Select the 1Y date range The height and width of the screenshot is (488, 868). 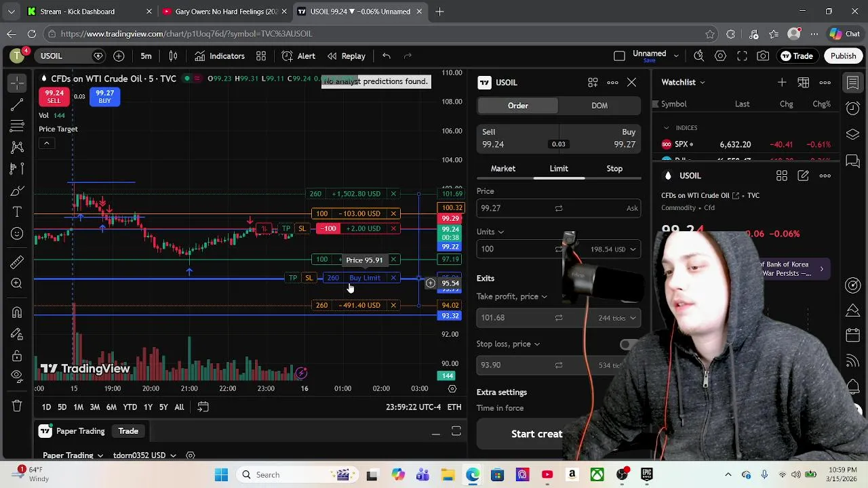148,407
